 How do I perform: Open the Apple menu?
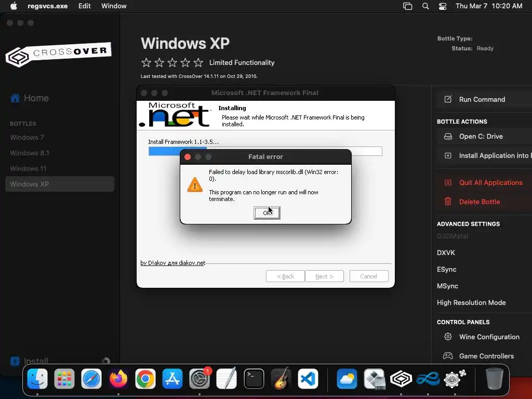tap(14, 6)
